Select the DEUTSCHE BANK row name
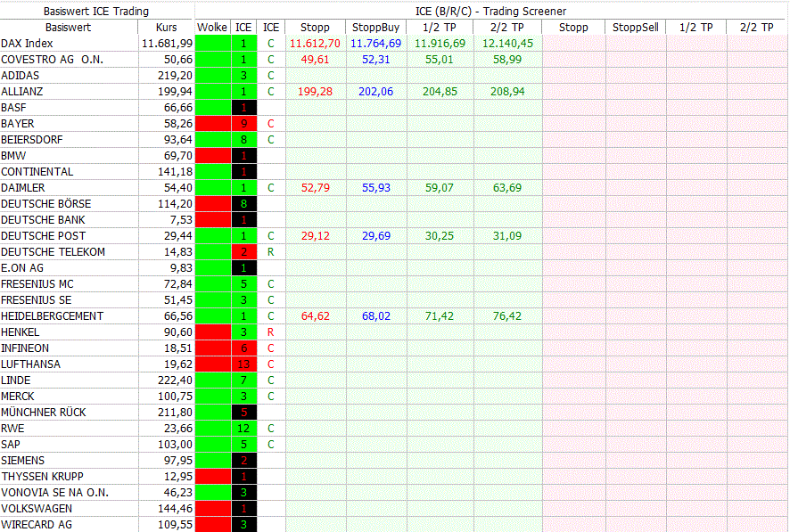Screen dimensions: 790x532 click(44, 220)
